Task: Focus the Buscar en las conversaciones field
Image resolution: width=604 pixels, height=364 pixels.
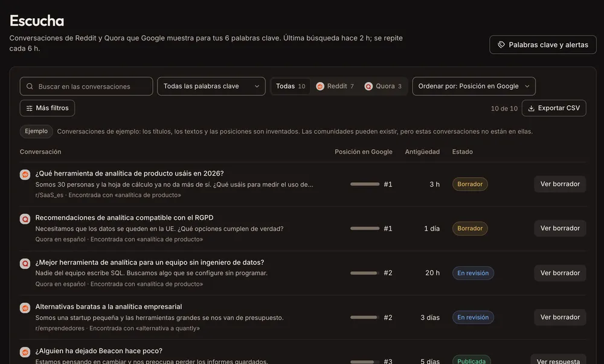Action: [86, 86]
